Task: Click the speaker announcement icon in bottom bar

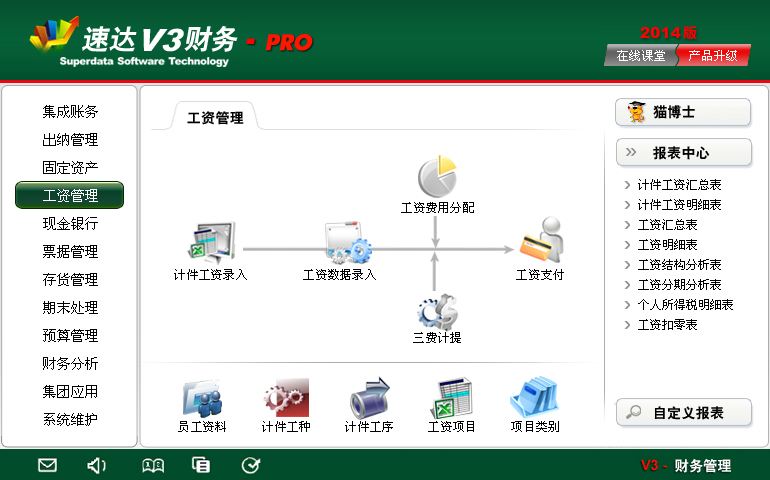Action: click(x=96, y=465)
